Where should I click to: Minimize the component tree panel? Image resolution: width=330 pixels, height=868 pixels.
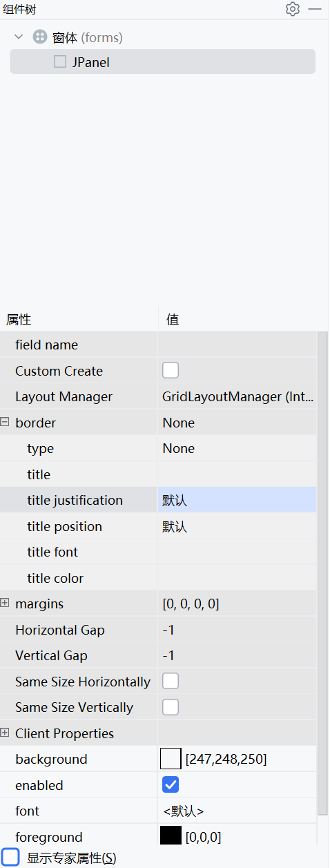click(315, 9)
